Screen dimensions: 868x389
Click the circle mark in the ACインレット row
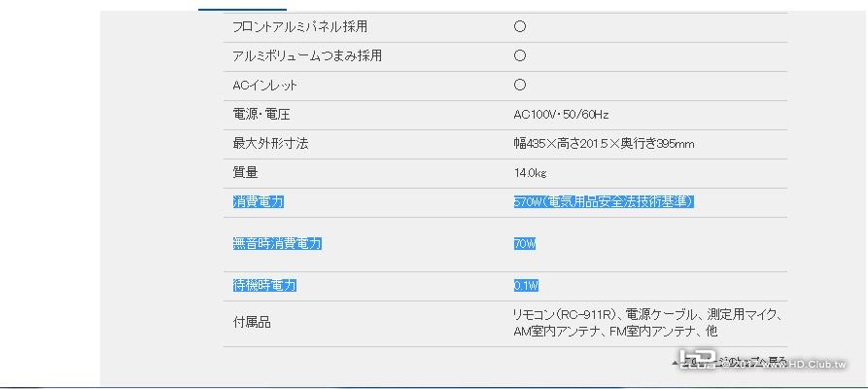click(x=520, y=86)
